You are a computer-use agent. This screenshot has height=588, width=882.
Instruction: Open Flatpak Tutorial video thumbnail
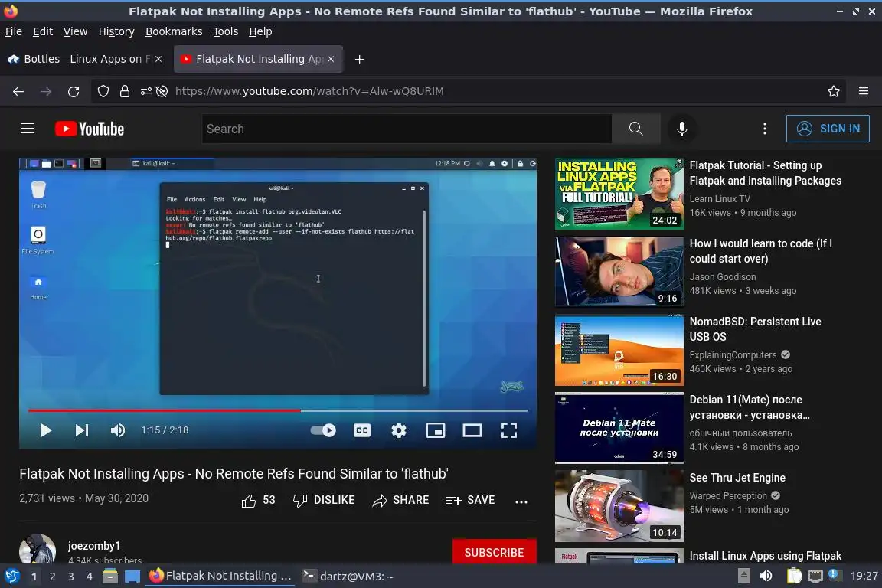(619, 194)
